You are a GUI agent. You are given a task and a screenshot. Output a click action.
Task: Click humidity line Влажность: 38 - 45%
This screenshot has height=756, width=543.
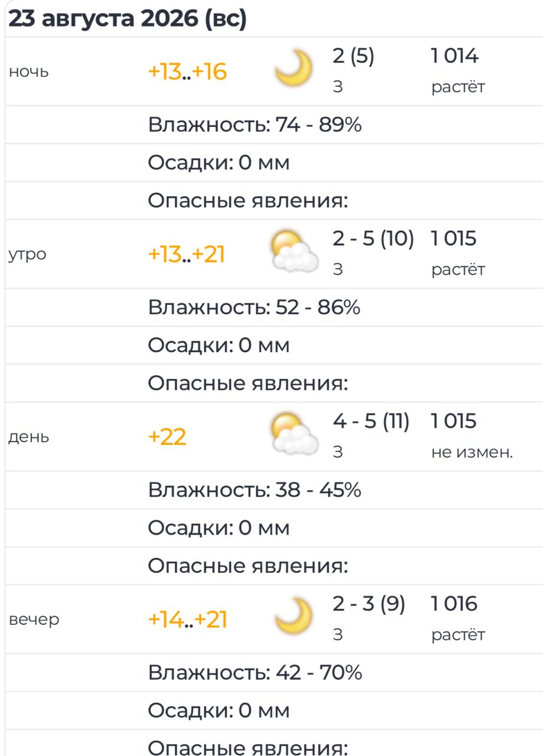pyautogui.click(x=255, y=490)
